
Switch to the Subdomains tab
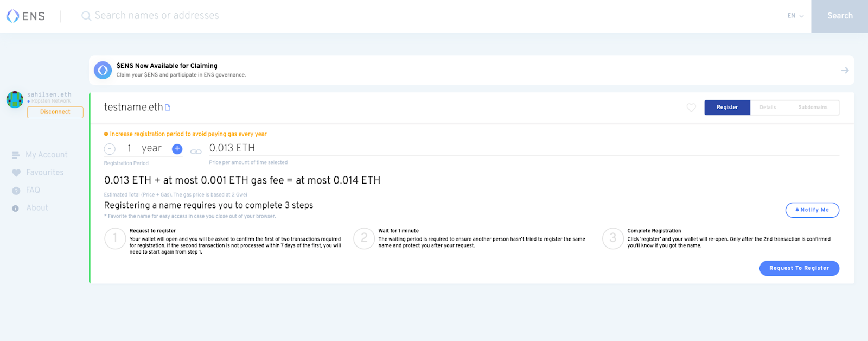point(813,108)
